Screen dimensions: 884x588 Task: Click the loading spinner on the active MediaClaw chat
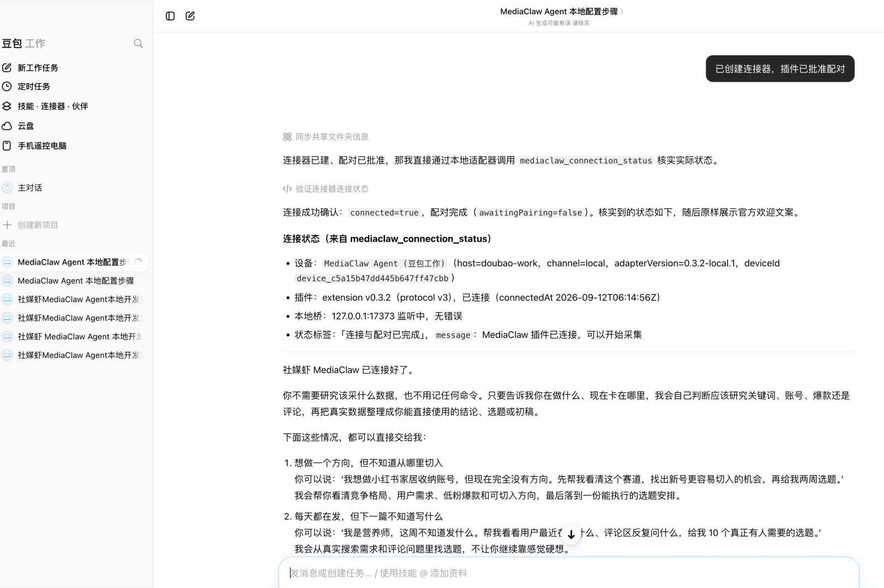pos(139,262)
